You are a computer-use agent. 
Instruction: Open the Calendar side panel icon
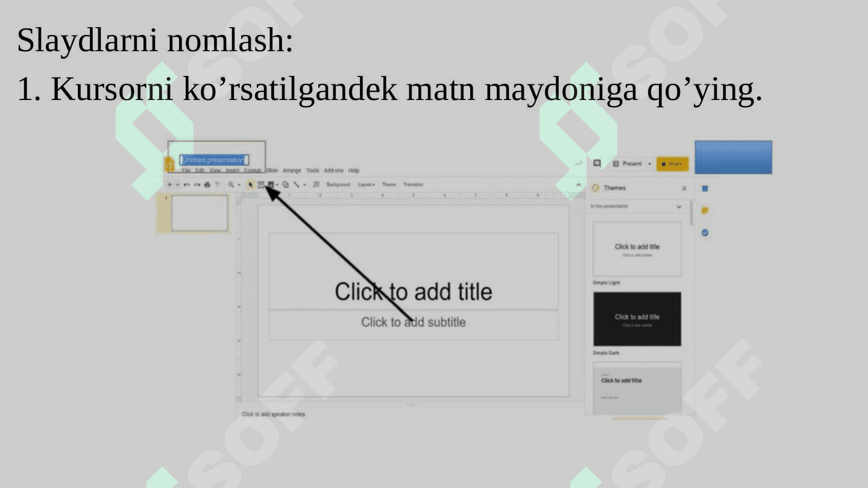(x=705, y=189)
